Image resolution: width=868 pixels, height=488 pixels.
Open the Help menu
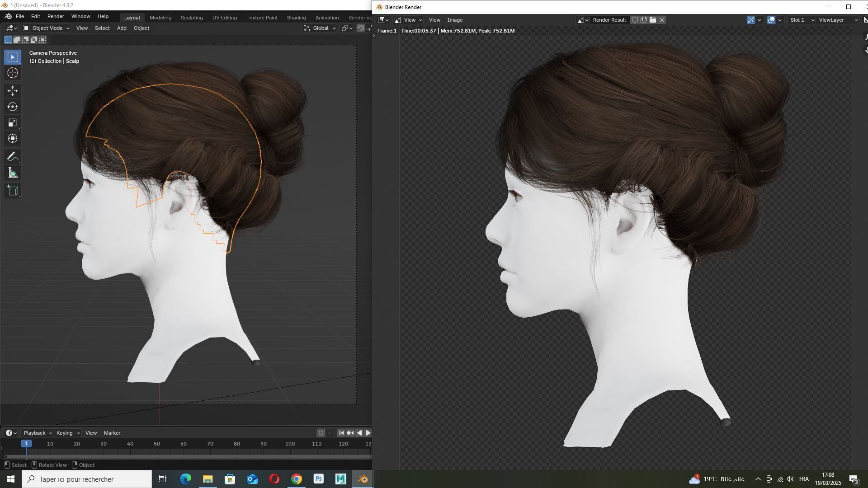[103, 16]
